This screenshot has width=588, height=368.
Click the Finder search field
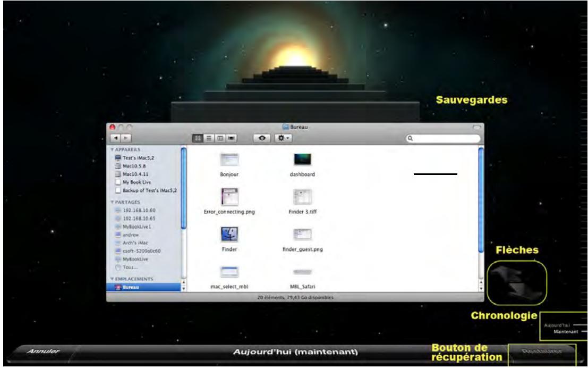(x=443, y=138)
